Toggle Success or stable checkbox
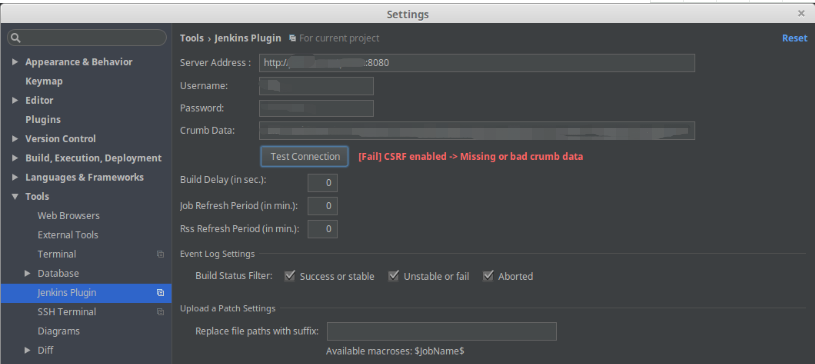The image size is (815, 364). point(290,276)
